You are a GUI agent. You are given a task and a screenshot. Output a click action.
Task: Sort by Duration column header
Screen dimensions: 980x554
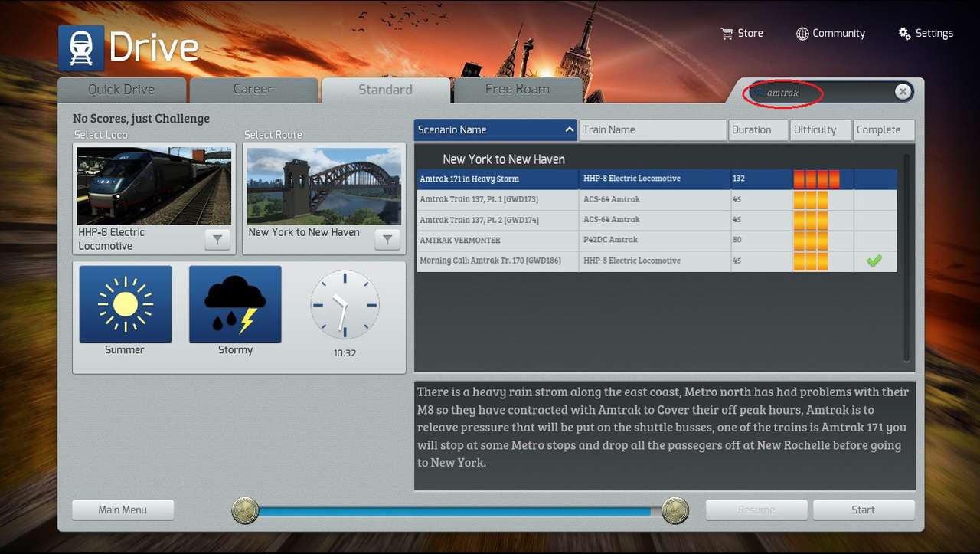(x=759, y=130)
